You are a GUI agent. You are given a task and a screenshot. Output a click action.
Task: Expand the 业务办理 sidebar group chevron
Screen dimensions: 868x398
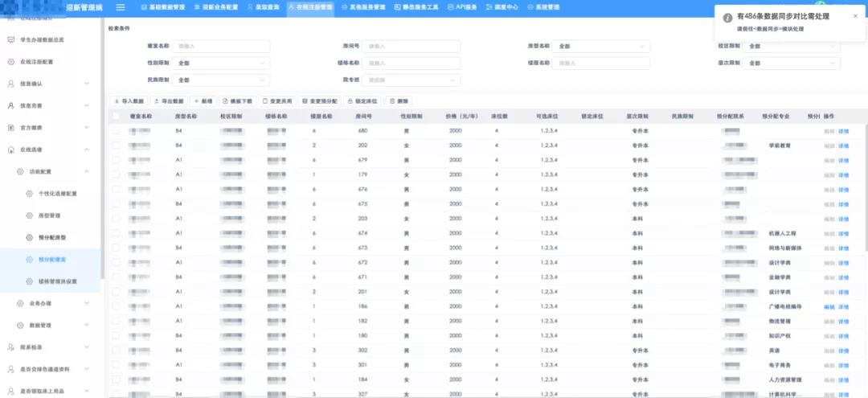coord(87,303)
